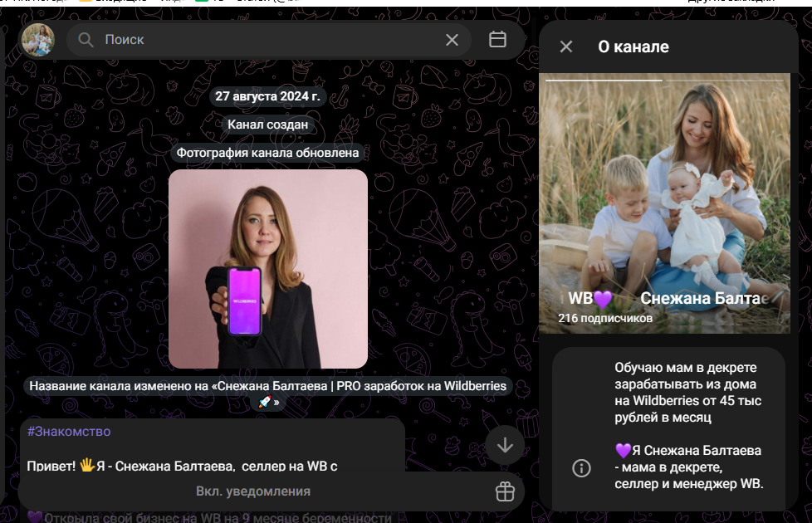Focus the Поиск search field

(269, 39)
